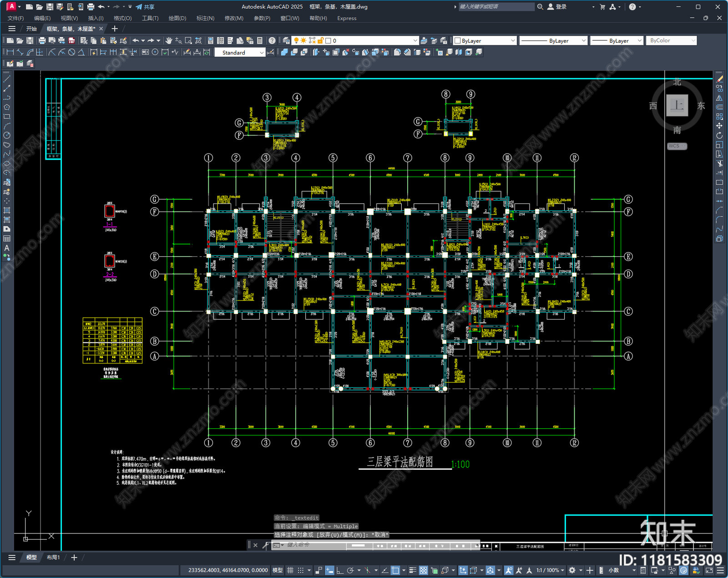Viewport: 728px width, 578px height.
Task: Click the Linear dimension tool icon
Action: click(x=10, y=52)
